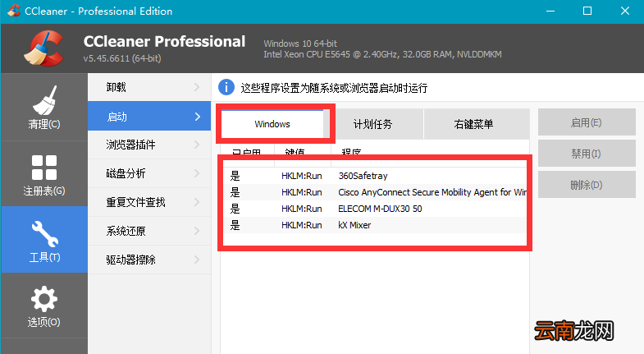Click HKLM:Run key of kX Mixer row
This screenshot has width=644, height=354.
pyautogui.click(x=301, y=225)
